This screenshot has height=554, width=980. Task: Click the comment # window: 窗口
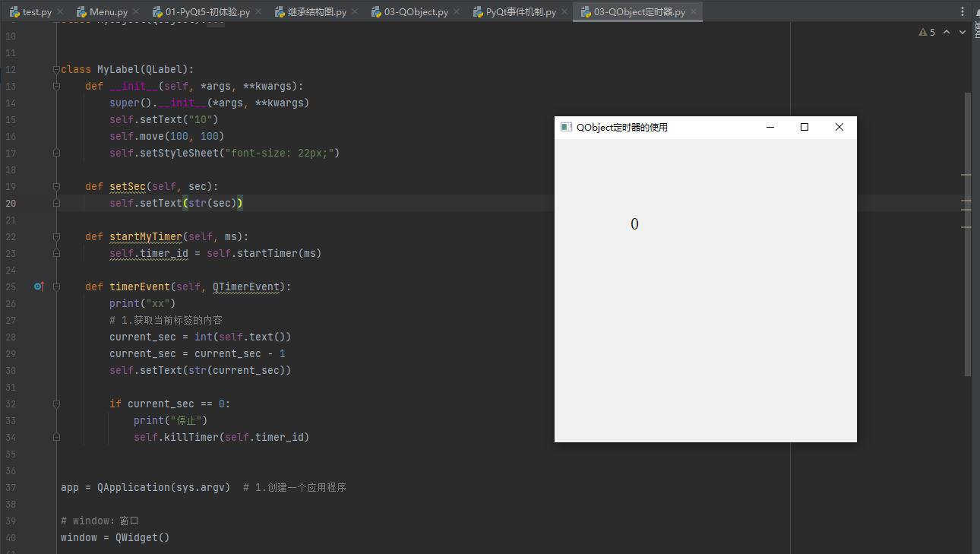100,521
